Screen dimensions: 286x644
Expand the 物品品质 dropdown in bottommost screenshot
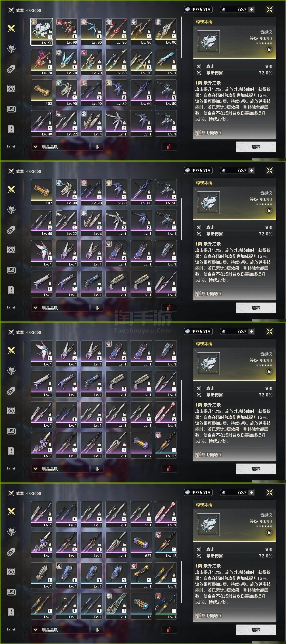60,630
